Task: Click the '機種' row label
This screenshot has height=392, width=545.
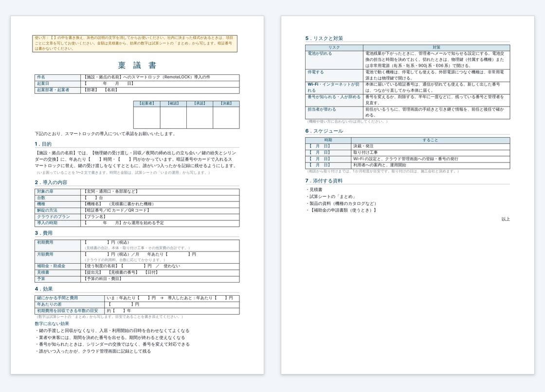Action: click(x=58, y=204)
